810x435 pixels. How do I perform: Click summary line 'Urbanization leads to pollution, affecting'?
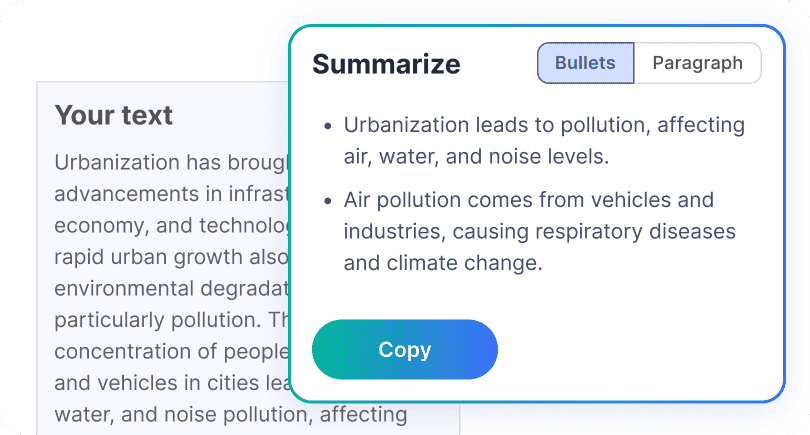pyautogui.click(x=544, y=126)
